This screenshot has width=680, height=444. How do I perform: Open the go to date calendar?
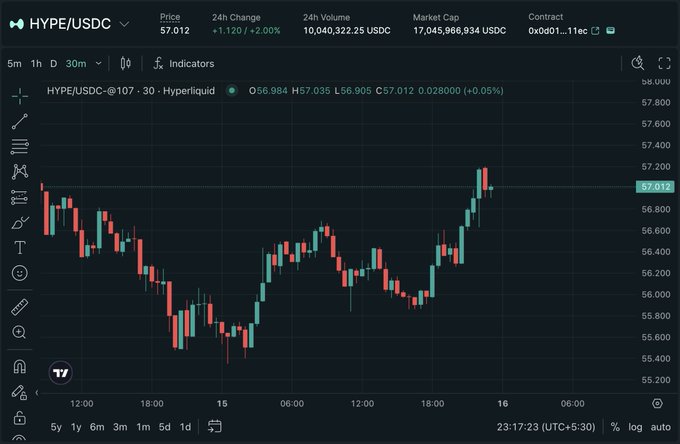tap(214, 426)
